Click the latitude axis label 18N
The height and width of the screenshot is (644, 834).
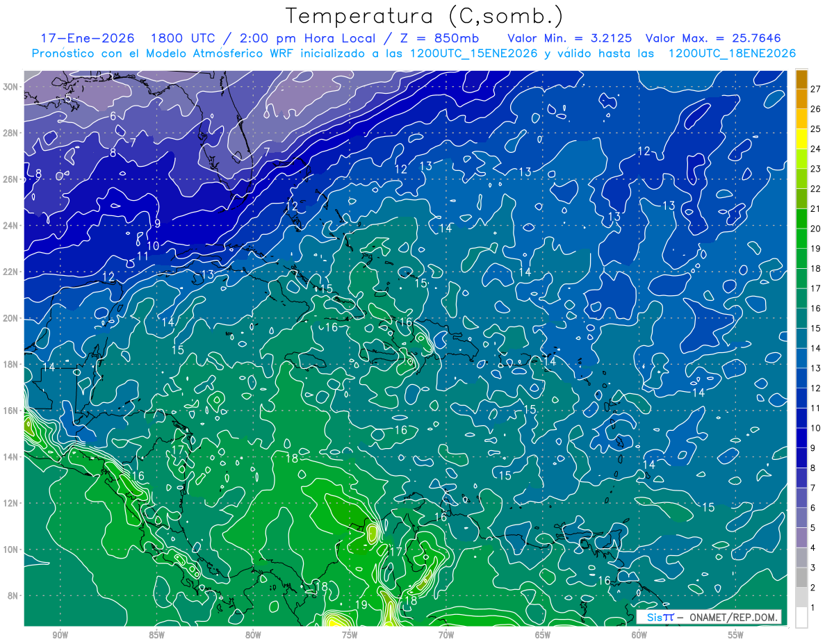click(x=11, y=364)
